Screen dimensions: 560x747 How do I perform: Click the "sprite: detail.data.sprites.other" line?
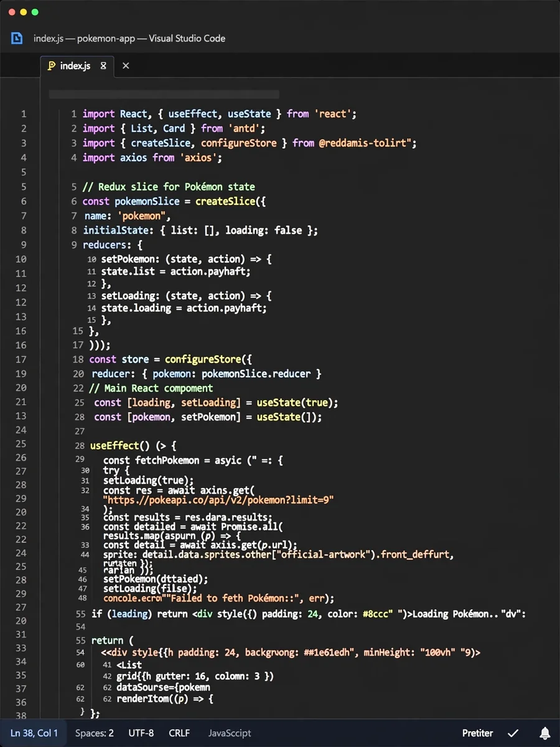pyautogui.click(x=279, y=554)
